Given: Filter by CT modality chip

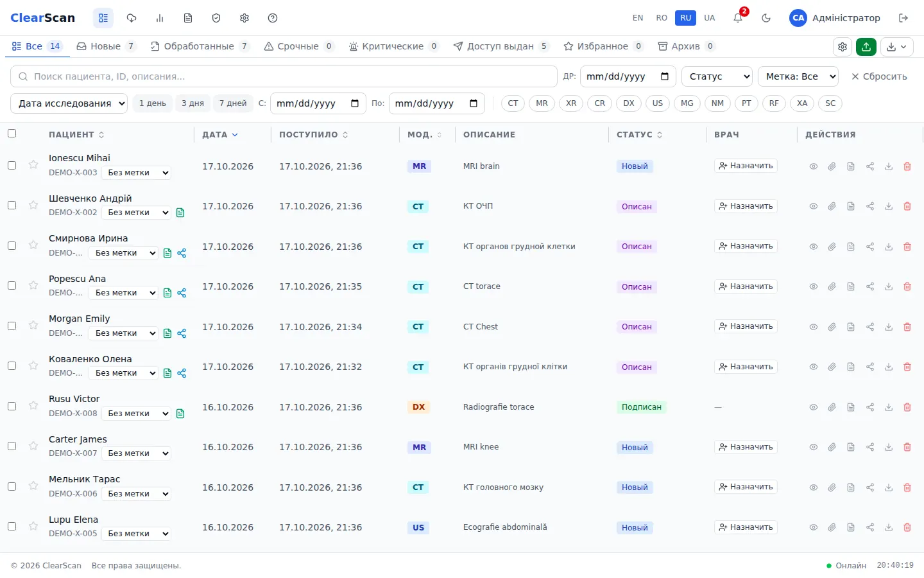Looking at the screenshot, I should [x=513, y=103].
